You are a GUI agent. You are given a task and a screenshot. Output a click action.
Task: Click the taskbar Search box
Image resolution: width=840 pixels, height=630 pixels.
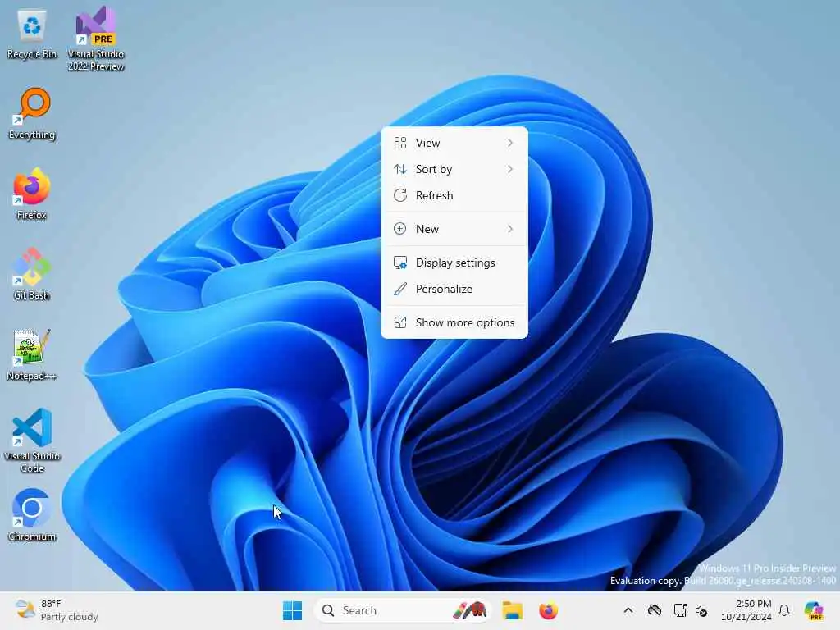(402, 610)
